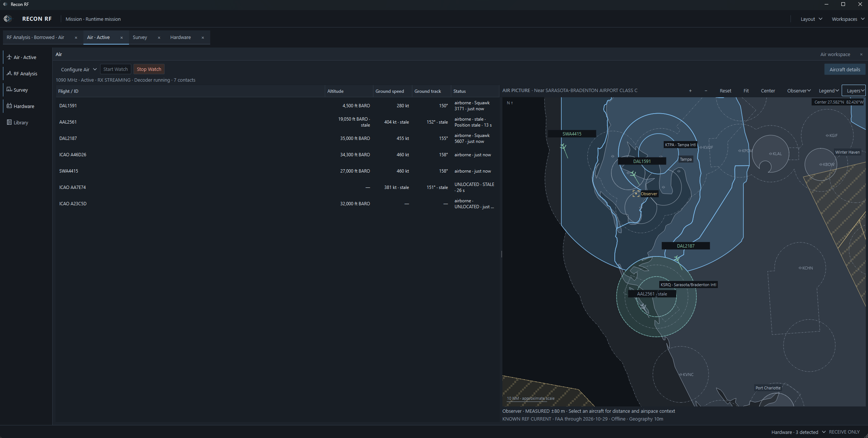Fit the map to contacts

point(746,91)
